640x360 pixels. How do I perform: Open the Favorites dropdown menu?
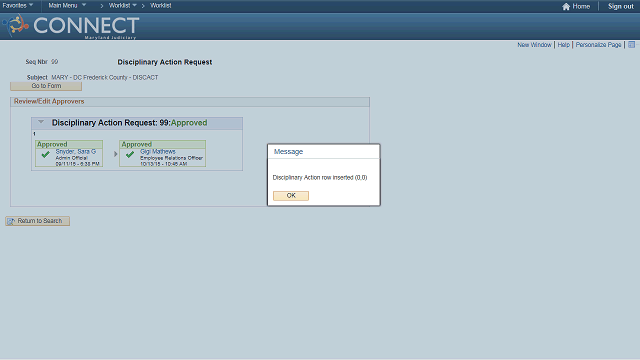[x=18, y=6]
